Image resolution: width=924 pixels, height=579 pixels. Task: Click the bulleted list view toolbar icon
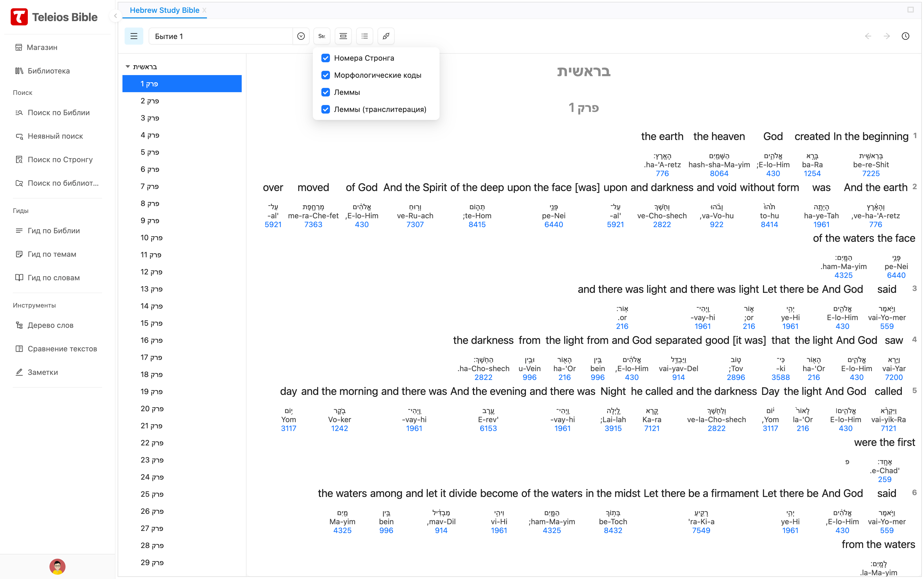(x=365, y=36)
